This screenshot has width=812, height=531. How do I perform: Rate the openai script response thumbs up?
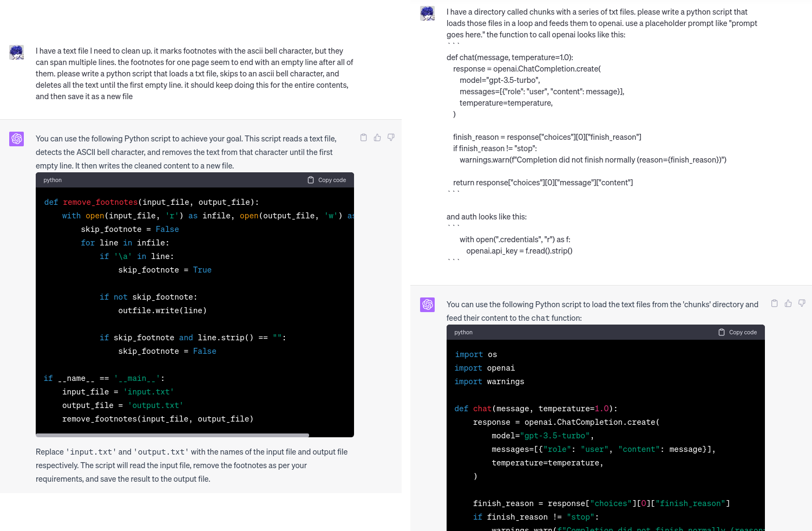coord(788,303)
